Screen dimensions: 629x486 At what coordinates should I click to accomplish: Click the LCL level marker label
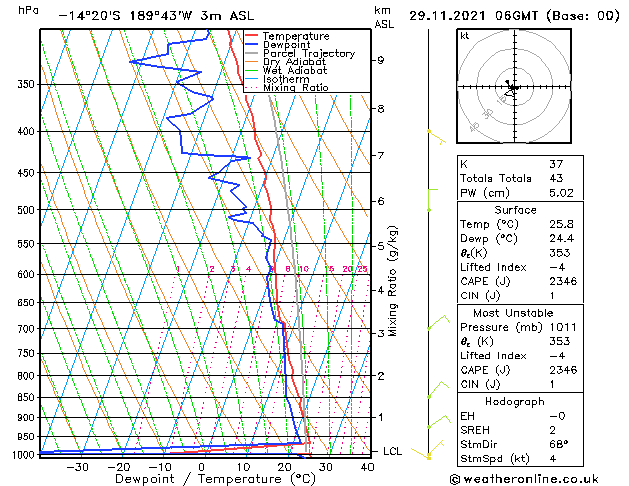(x=392, y=452)
